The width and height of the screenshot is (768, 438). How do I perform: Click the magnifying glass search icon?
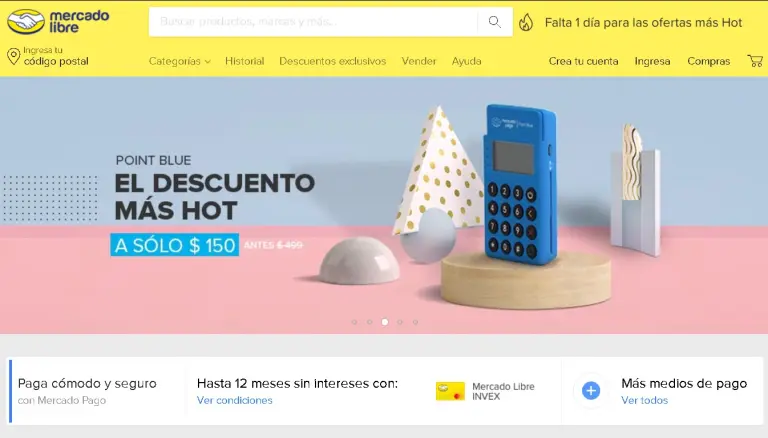point(495,22)
